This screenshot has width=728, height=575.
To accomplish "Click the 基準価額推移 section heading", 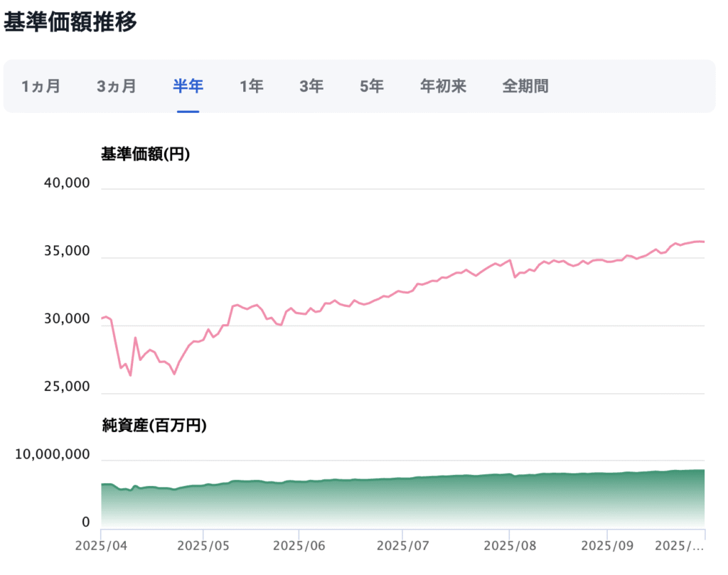I will click(x=70, y=21).
